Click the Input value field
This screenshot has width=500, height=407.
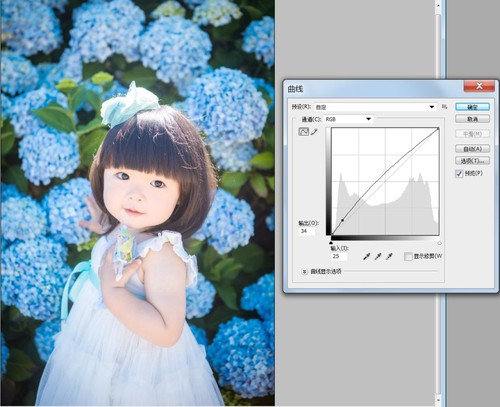(x=339, y=256)
